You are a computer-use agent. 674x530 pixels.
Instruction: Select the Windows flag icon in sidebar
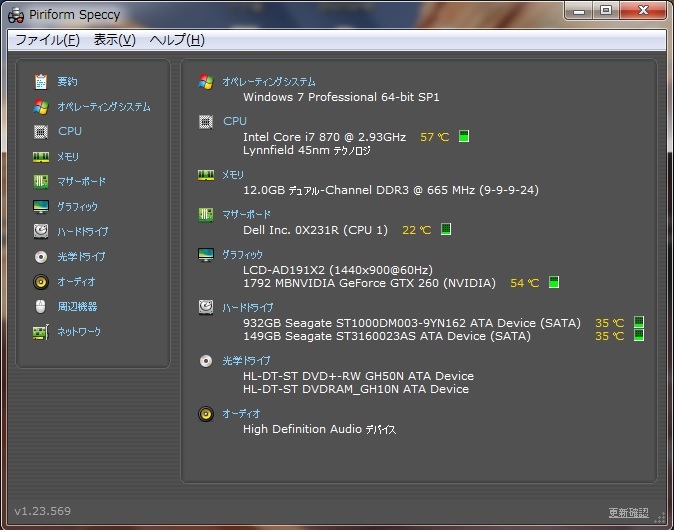[x=41, y=106]
